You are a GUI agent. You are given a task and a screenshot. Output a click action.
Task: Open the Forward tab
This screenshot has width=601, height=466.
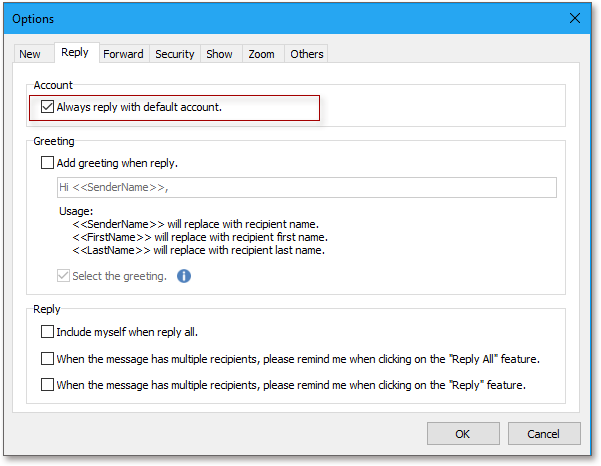[123, 54]
